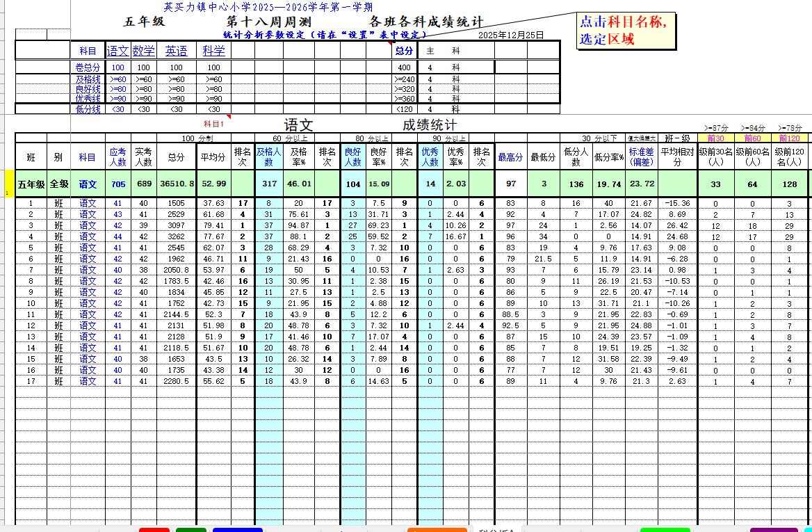This screenshot has width=812, height=532.
Task: Select the red sheet tab at the bottom
Action: pos(154,530)
